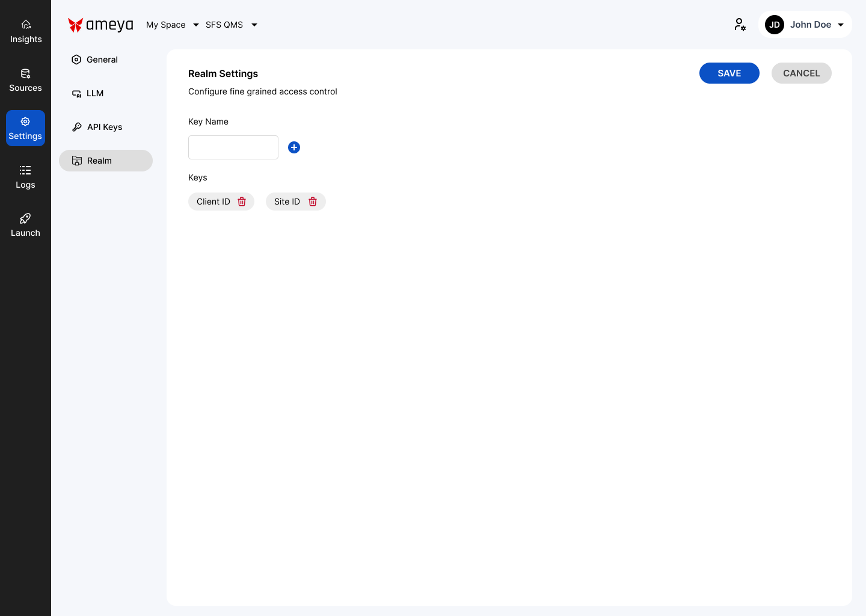866x616 pixels.
Task: Delete the Client ID key
Action: [242, 202]
